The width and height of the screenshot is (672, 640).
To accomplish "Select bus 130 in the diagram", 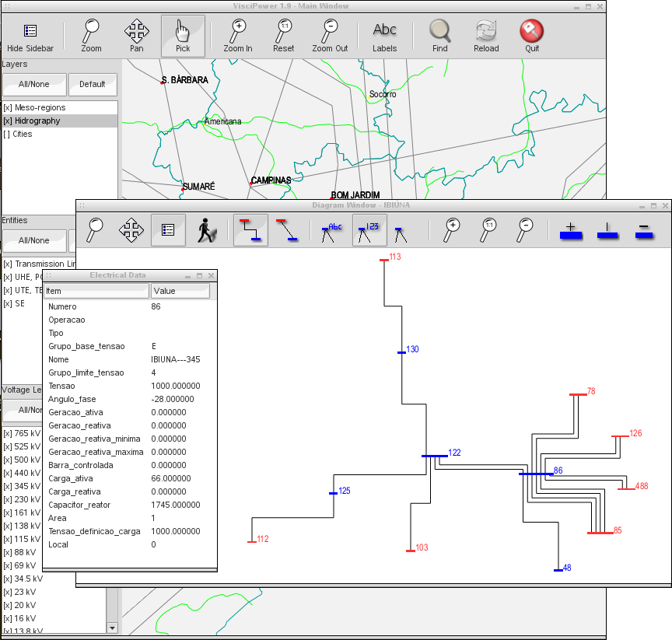I will coord(401,352).
